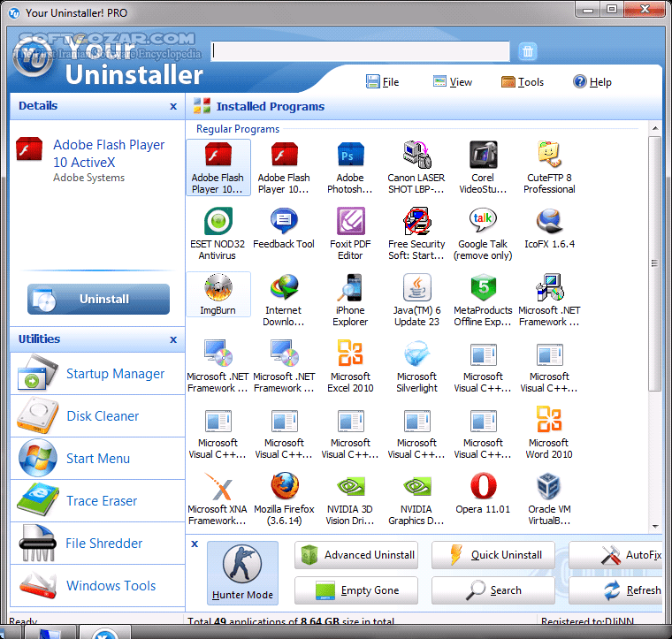Open Trace Eraser utility
The height and width of the screenshot is (639, 672).
pos(98,500)
